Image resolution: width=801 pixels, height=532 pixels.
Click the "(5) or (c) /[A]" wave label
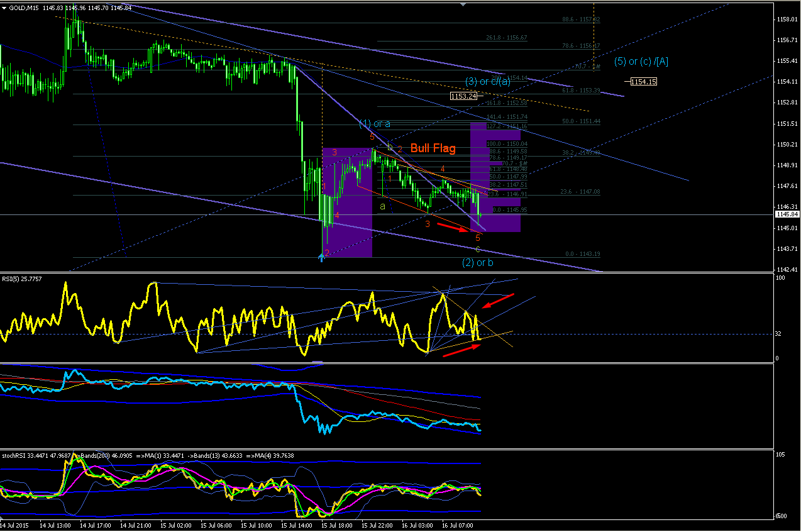click(x=646, y=62)
